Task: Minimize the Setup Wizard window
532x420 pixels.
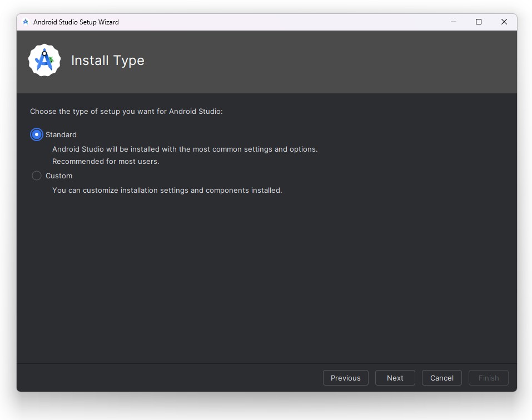Action: click(453, 22)
